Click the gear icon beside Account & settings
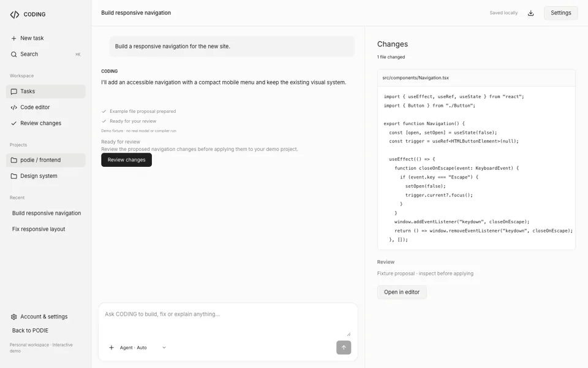Screen dimensions: 588x368 click(14, 317)
